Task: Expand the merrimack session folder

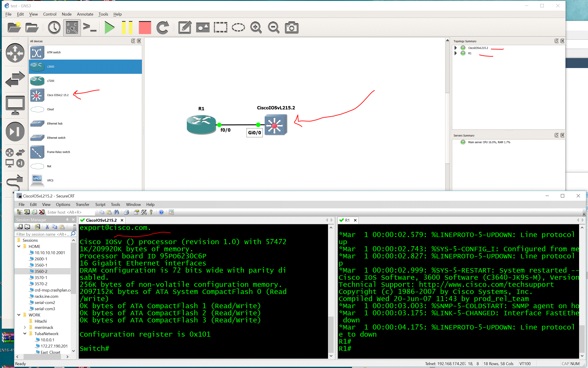Action: pos(25,327)
